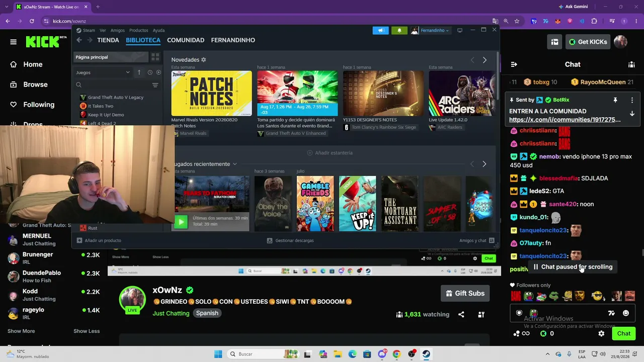Open the chat emoji picker

click(x=626, y=313)
